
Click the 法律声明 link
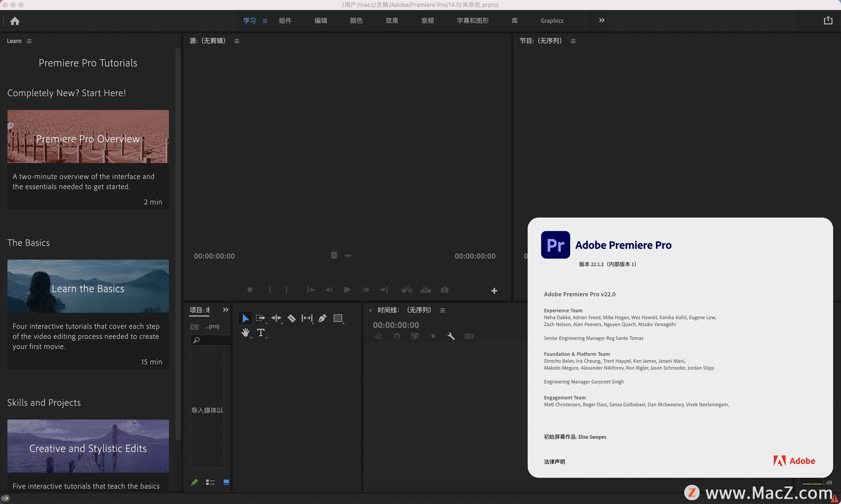pyautogui.click(x=553, y=461)
